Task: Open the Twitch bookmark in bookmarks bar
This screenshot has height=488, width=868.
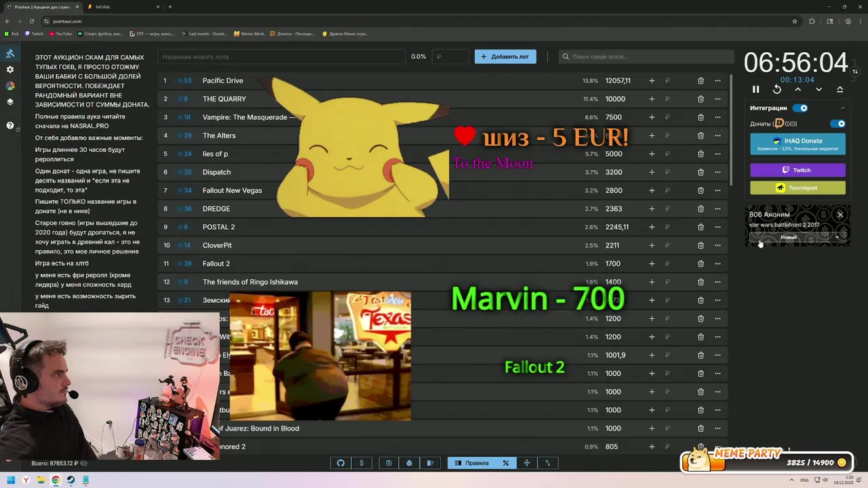Action: tap(35, 33)
